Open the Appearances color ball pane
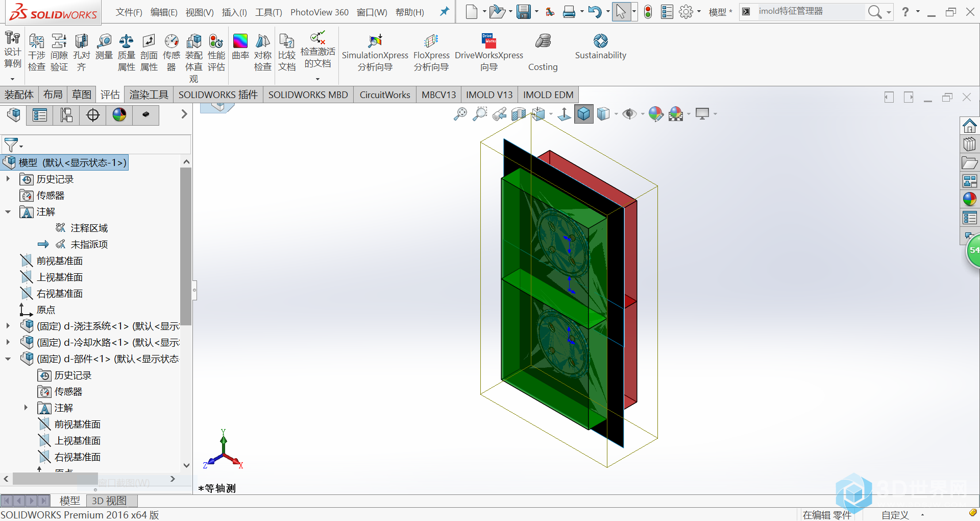The height and width of the screenshot is (521, 980). point(970,199)
